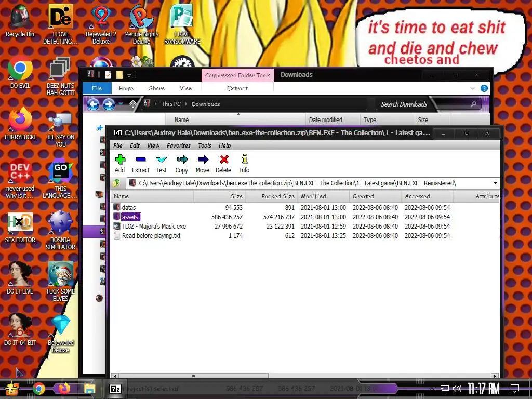Click the Chrome icon on the taskbar
This screenshot has width=532, height=399.
click(x=38, y=389)
